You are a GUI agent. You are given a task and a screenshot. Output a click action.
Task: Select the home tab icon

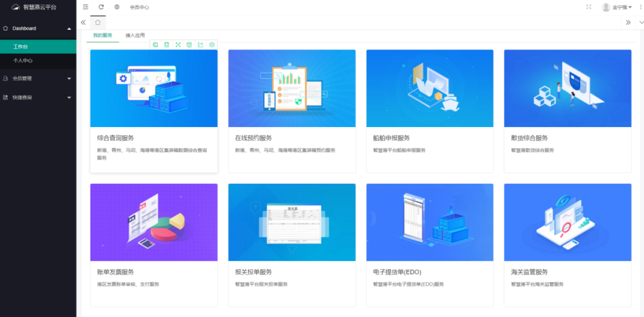coord(98,23)
